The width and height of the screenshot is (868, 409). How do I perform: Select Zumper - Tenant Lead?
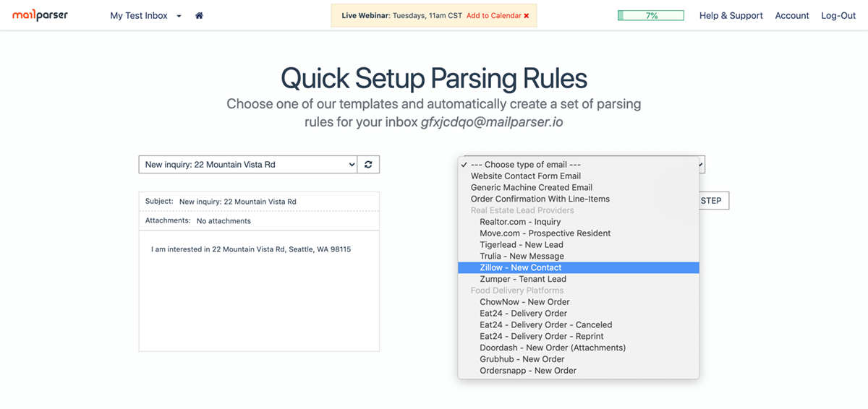[579, 279]
